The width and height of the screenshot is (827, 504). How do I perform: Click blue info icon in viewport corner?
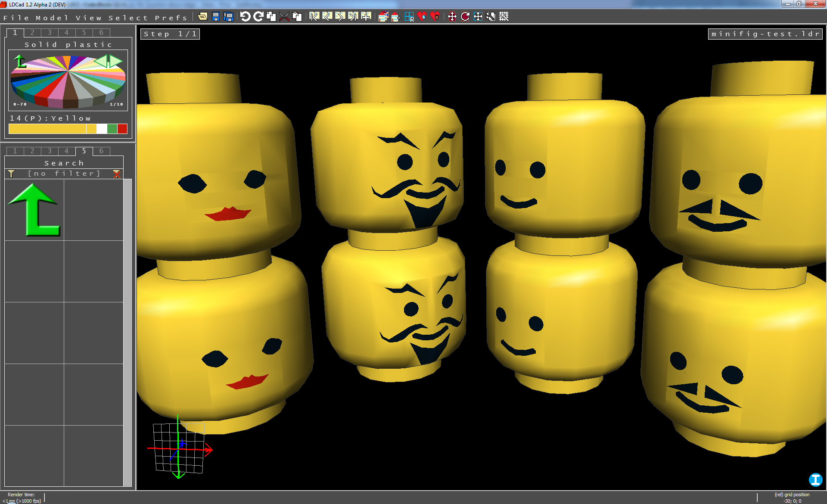pos(815,479)
